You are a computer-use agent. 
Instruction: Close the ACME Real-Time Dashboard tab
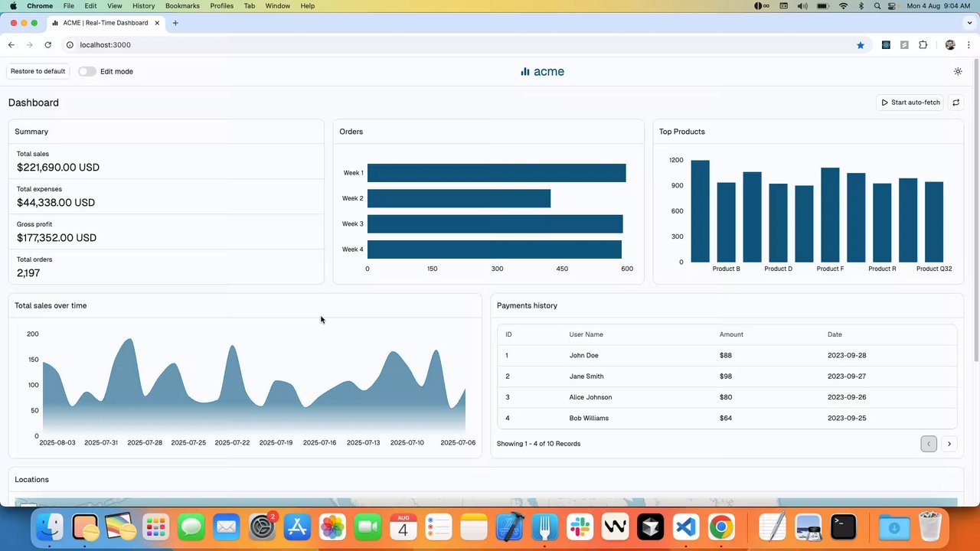pyautogui.click(x=158, y=23)
